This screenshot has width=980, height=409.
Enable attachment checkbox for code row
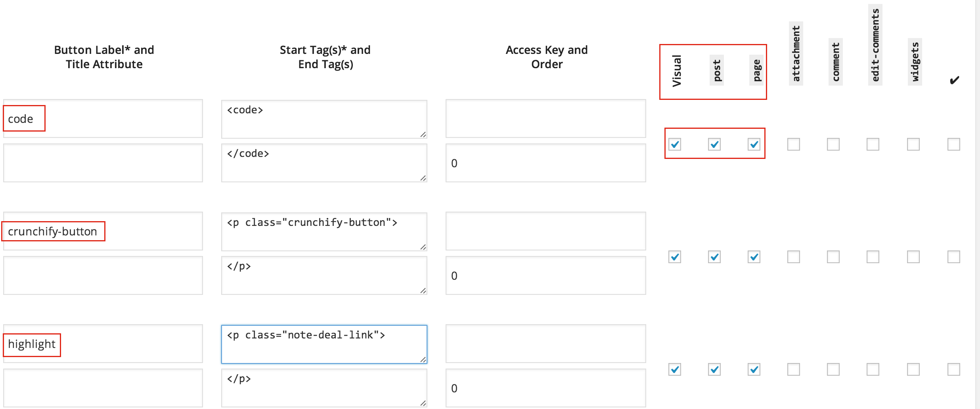(x=794, y=144)
